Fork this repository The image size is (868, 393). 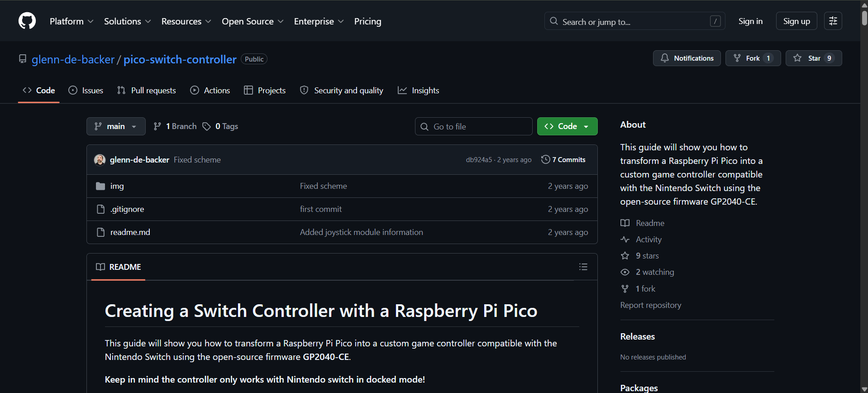coord(753,58)
